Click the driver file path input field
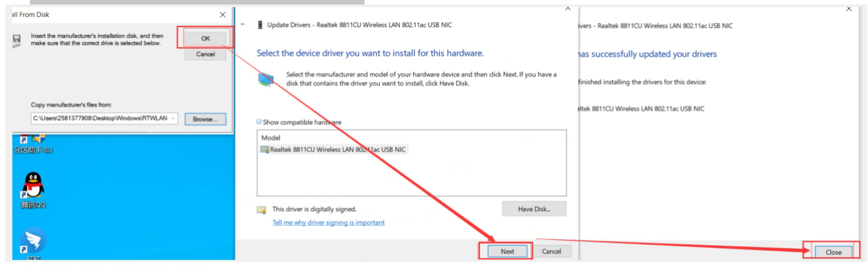This screenshot has width=868, height=269. click(99, 119)
